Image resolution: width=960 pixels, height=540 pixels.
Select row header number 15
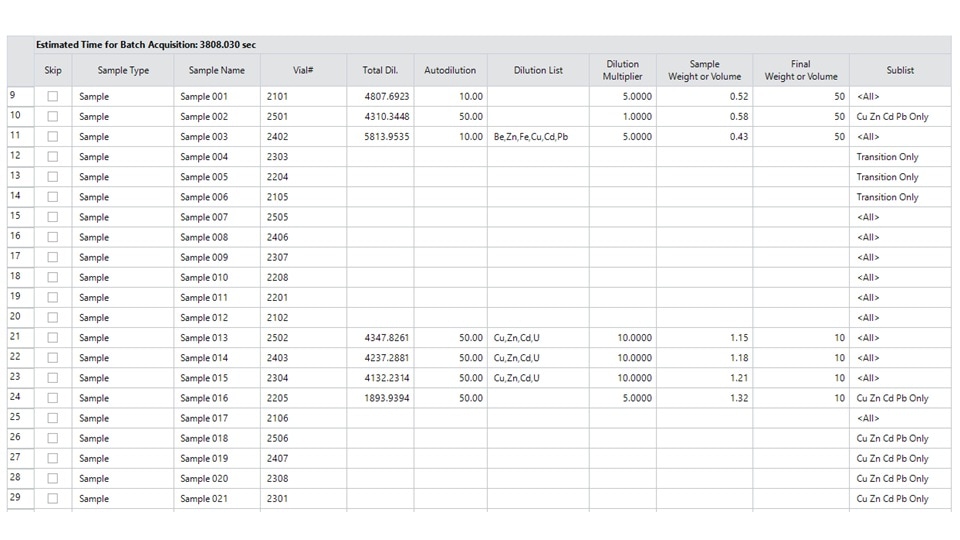(x=20, y=217)
